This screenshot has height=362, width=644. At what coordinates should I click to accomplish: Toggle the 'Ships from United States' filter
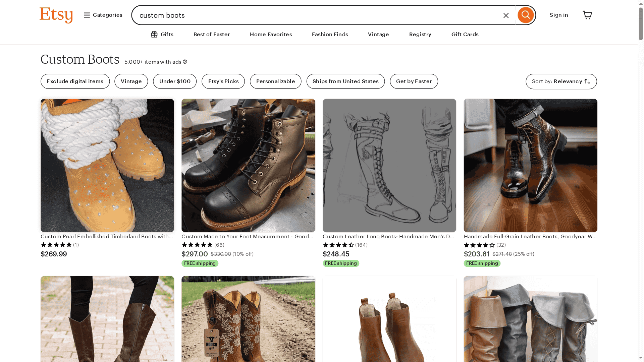pos(345,81)
